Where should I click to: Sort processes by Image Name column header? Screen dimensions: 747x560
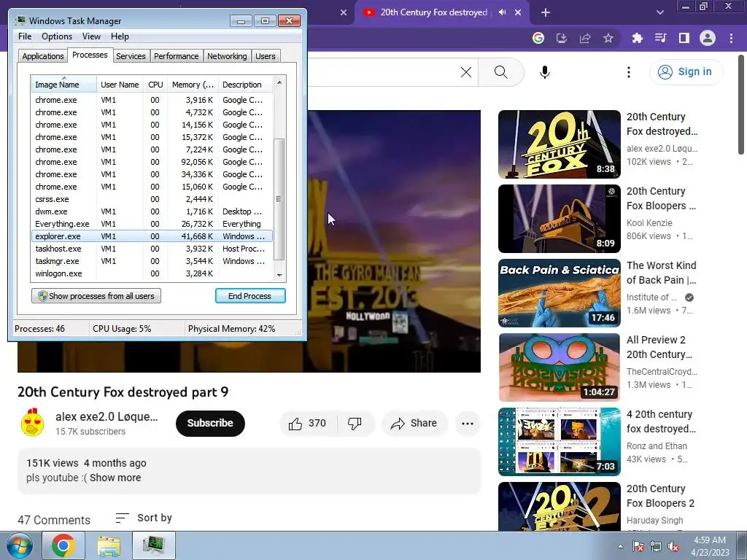pyautogui.click(x=64, y=85)
